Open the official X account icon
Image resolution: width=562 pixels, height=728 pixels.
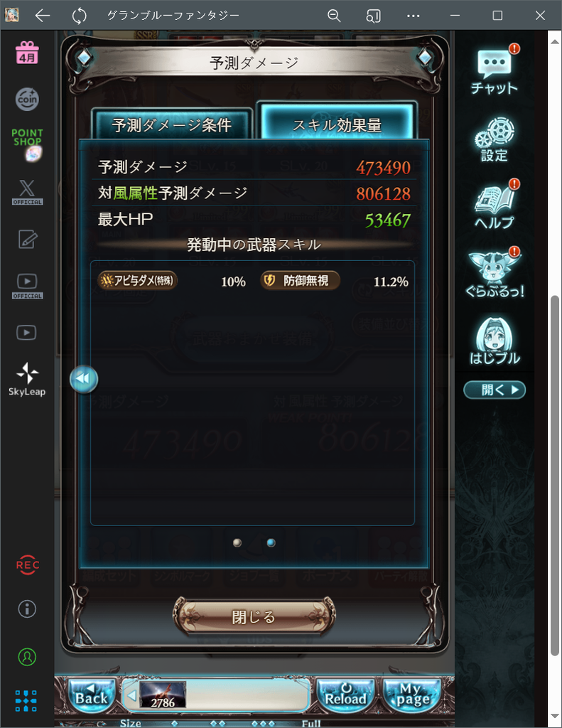pyautogui.click(x=27, y=192)
